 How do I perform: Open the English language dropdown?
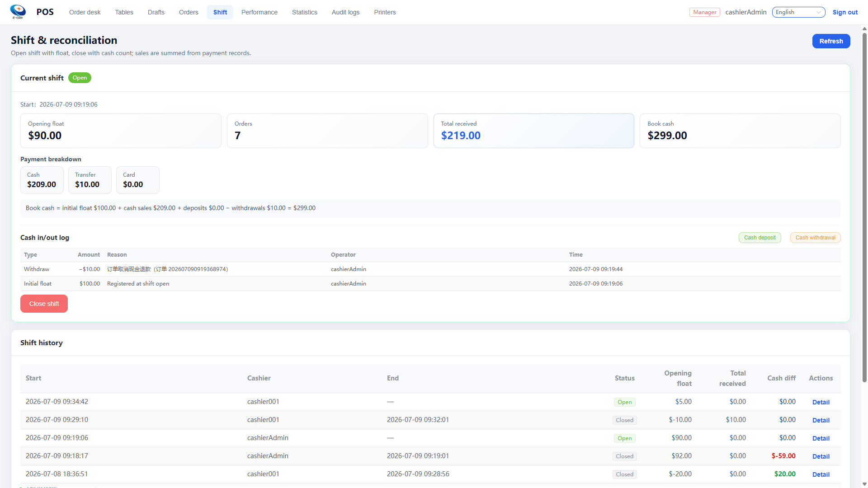tap(798, 12)
